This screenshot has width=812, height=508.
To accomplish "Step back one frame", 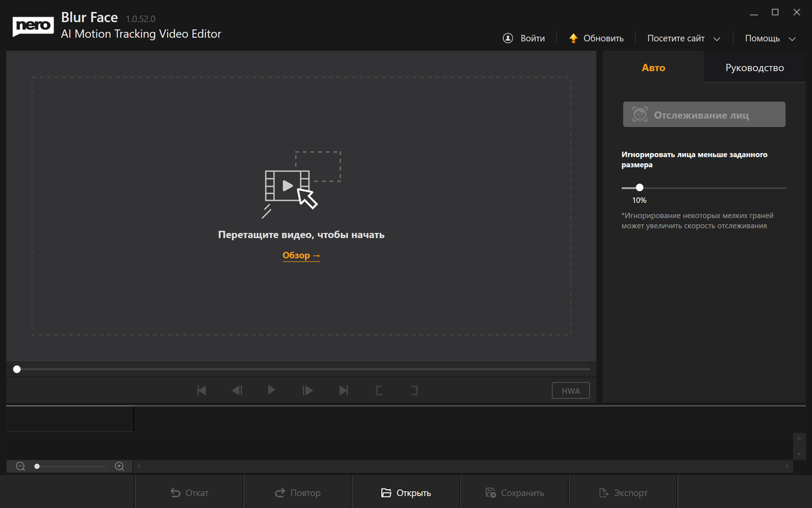I will pyautogui.click(x=237, y=390).
